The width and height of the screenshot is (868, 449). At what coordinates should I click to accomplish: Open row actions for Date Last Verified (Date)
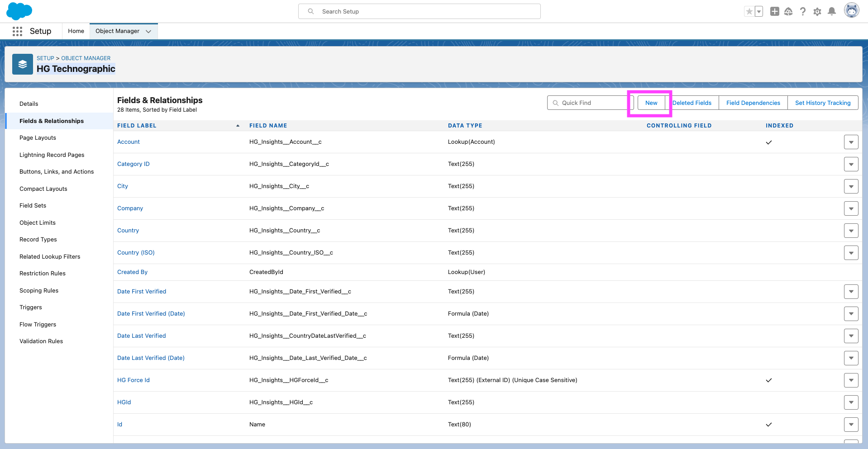pyautogui.click(x=851, y=358)
